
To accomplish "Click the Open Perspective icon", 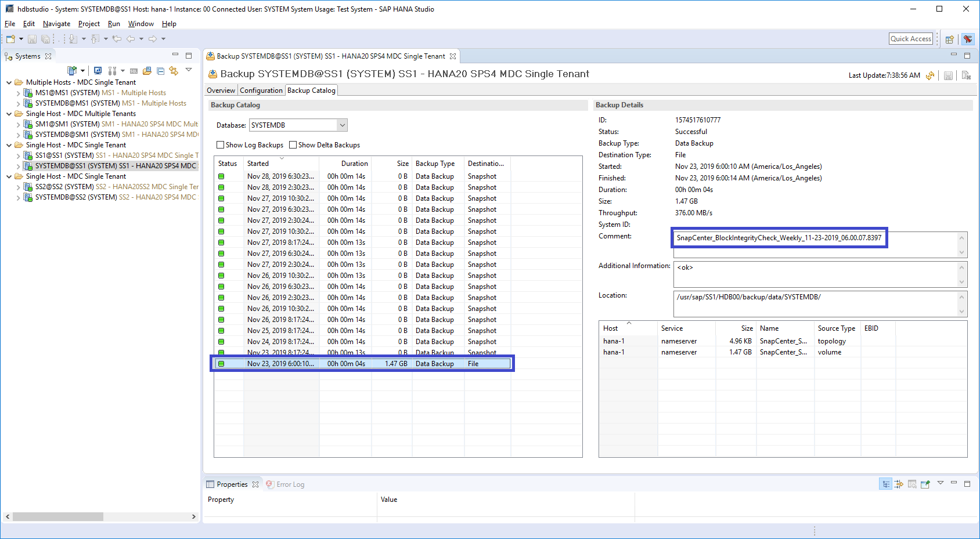I will coord(950,39).
